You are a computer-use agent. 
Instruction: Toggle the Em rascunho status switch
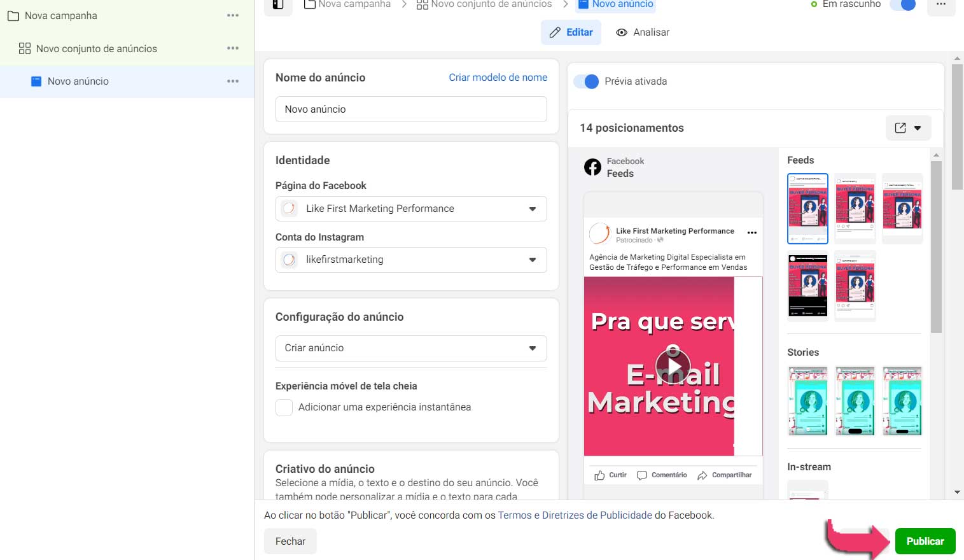click(903, 4)
